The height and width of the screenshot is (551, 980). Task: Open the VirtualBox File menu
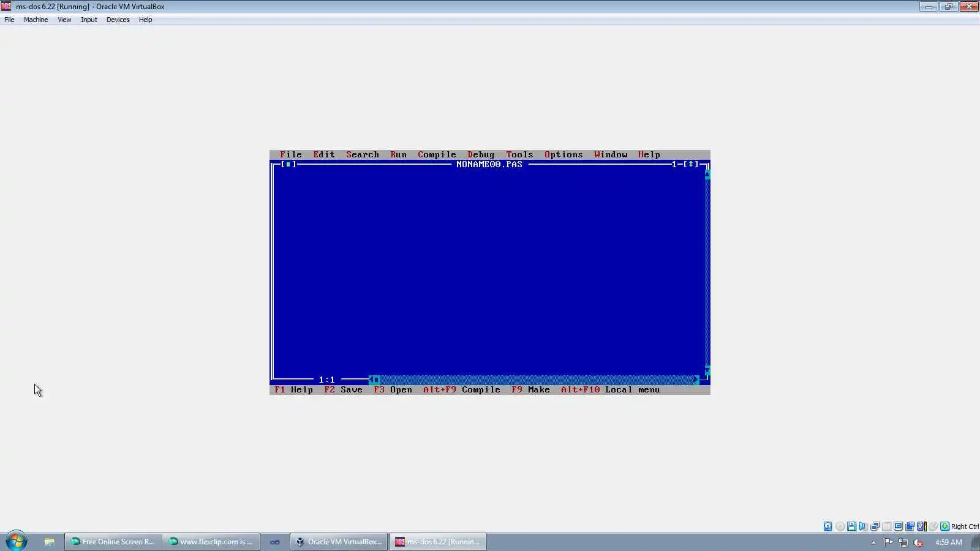pyautogui.click(x=9, y=20)
